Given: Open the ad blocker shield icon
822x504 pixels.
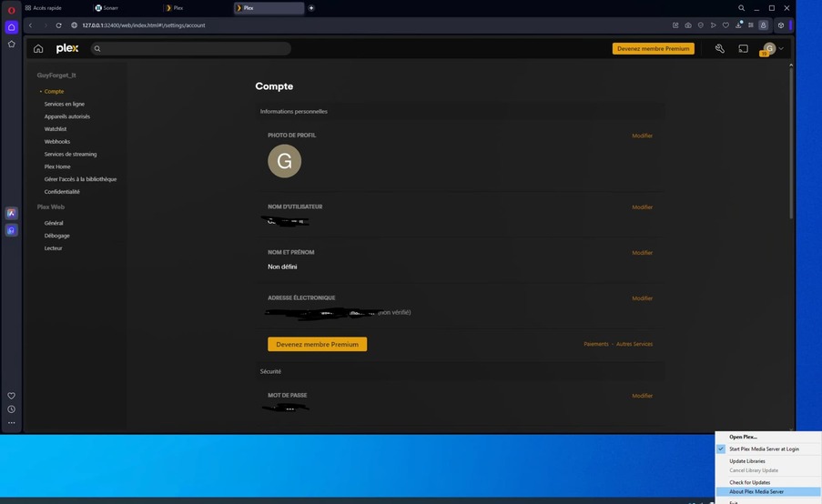Looking at the screenshot, I should (x=700, y=25).
